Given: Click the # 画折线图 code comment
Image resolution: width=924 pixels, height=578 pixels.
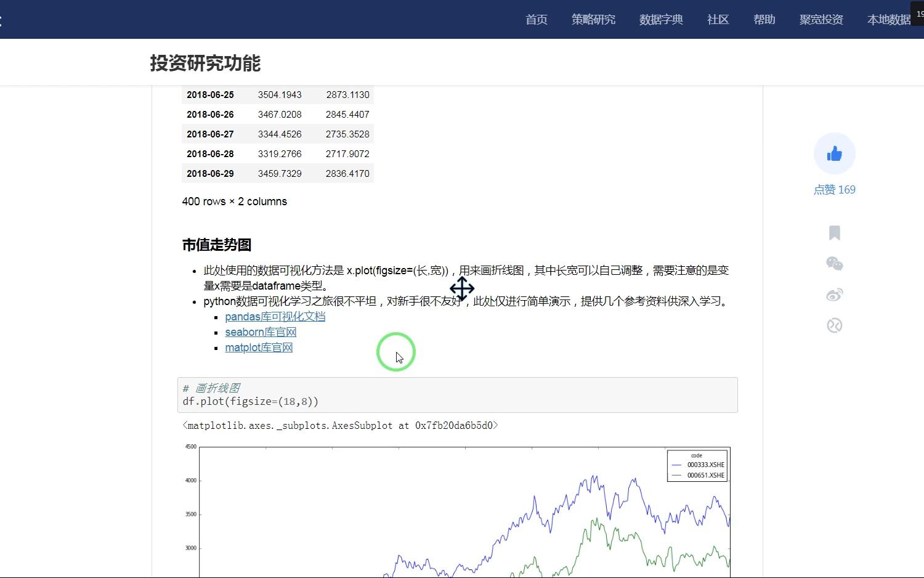Looking at the screenshot, I should tap(211, 388).
